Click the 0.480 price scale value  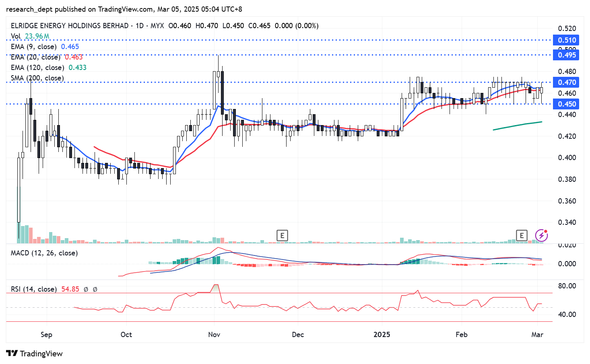point(567,72)
